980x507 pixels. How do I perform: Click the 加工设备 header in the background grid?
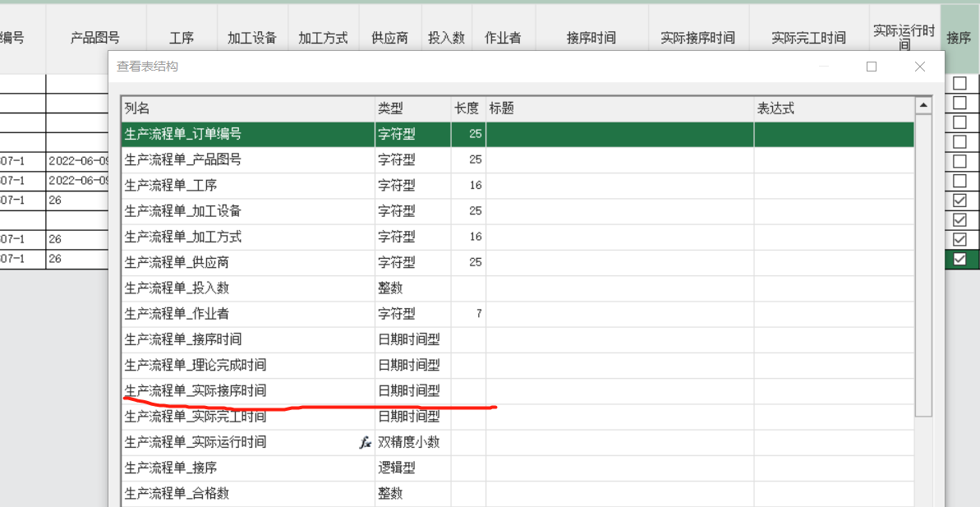(x=252, y=38)
